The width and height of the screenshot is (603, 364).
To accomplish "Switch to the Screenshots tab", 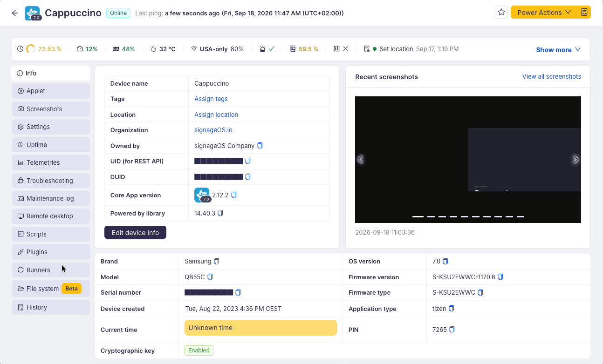I will coord(51,109).
